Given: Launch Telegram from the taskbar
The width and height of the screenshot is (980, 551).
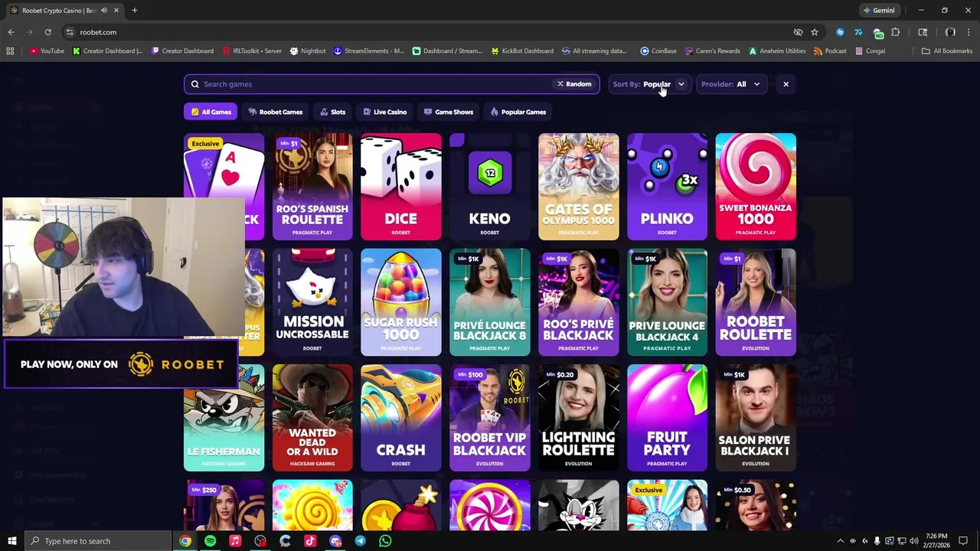Looking at the screenshot, I should pyautogui.click(x=360, y=541).
